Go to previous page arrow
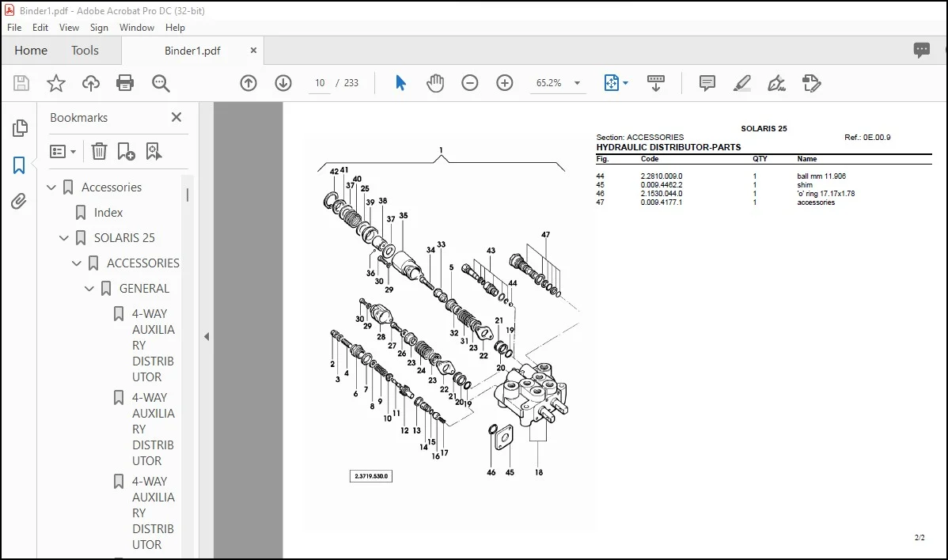This screenshot has width=948, height=560. tap(248, 83)
